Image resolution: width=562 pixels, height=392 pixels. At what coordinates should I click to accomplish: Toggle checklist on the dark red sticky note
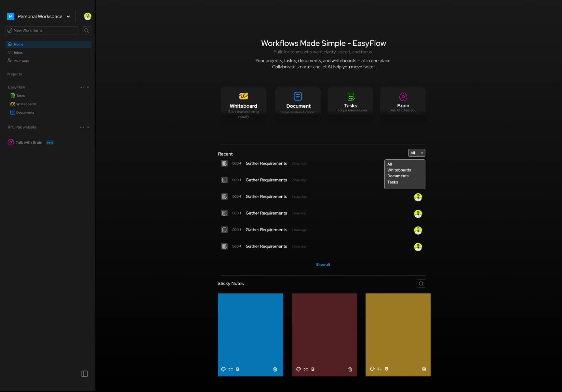[306, 369]
